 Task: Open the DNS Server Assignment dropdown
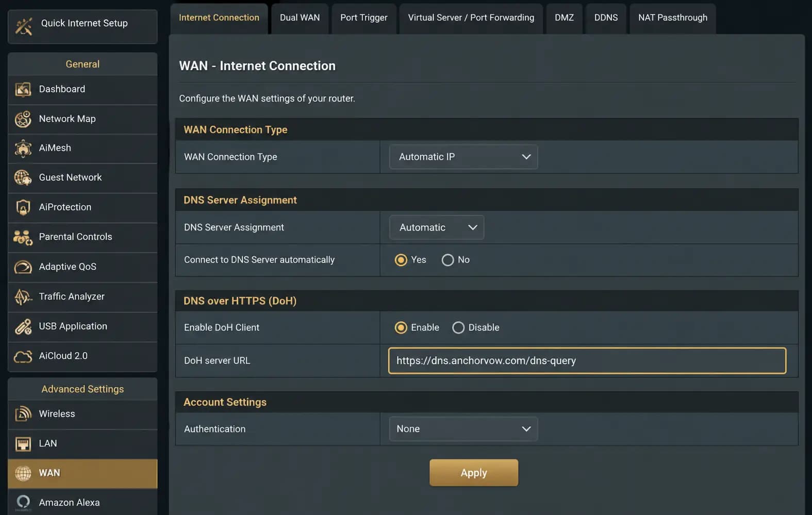pos(437,227)
